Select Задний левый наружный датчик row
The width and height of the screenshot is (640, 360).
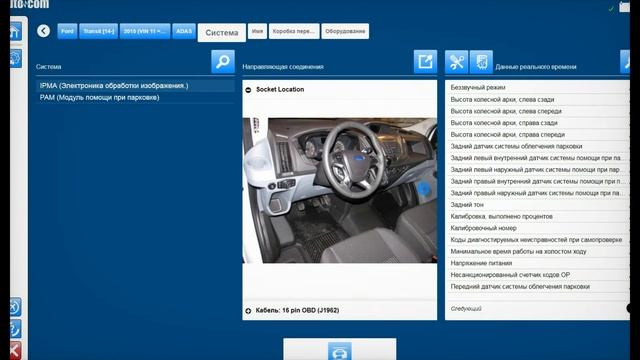537,169
